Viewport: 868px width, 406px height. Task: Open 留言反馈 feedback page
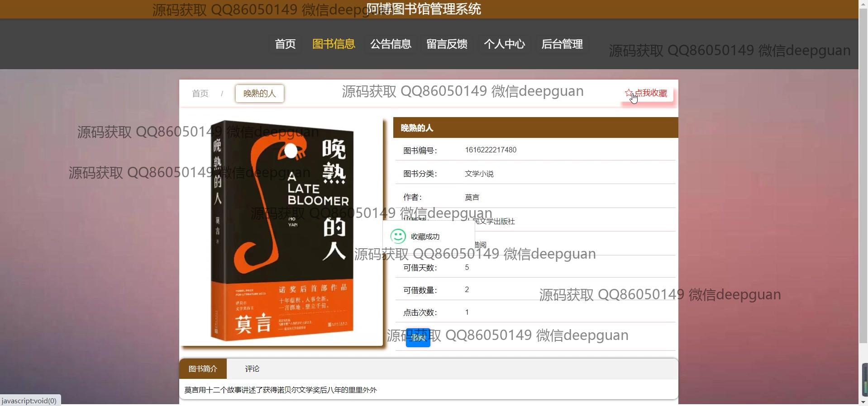tap(447, 44)
